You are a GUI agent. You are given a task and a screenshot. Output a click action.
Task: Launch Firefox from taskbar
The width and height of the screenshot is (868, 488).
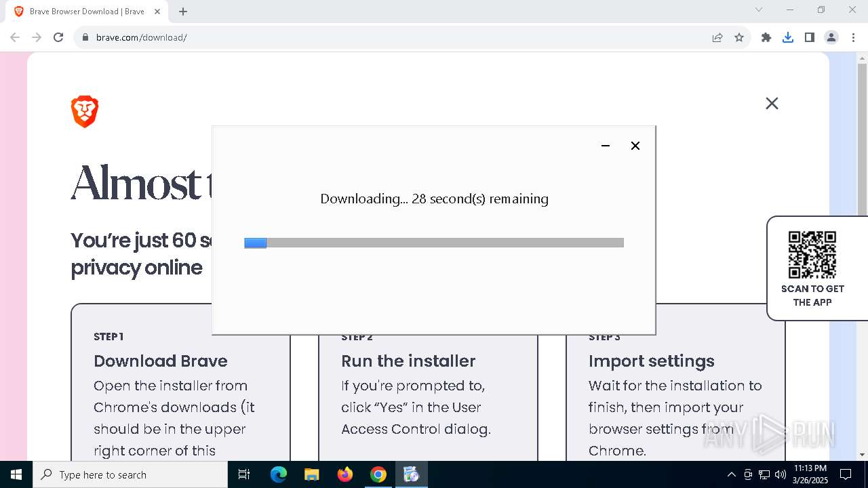(345, 474)
